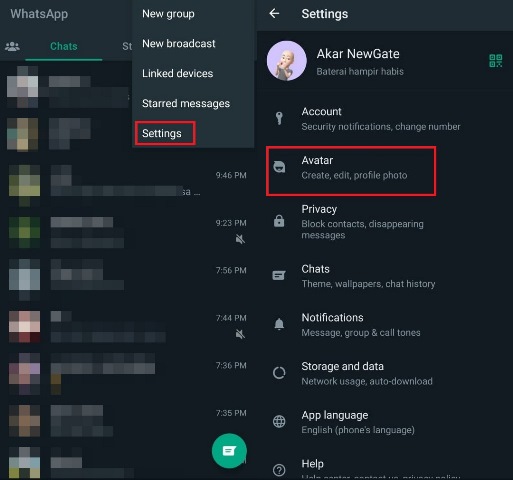Open App language setting
This screenshot has width=513, height=480.
[385, 422]
